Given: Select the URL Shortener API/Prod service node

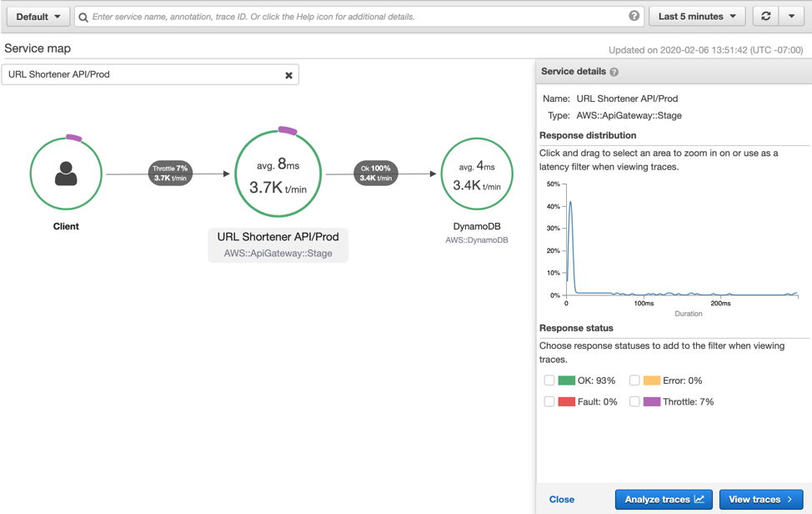Looking at the screenshot, I should [278, 174].
